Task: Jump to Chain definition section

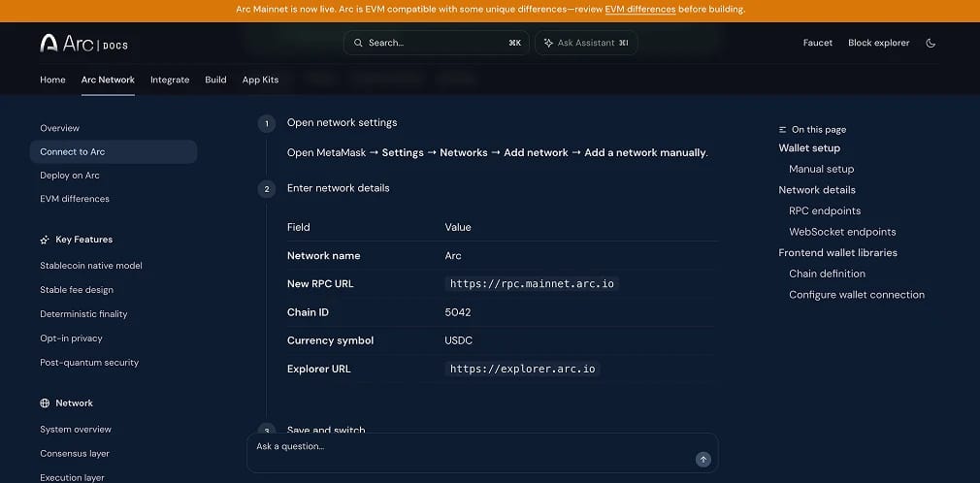Action: tap(827, 274)
